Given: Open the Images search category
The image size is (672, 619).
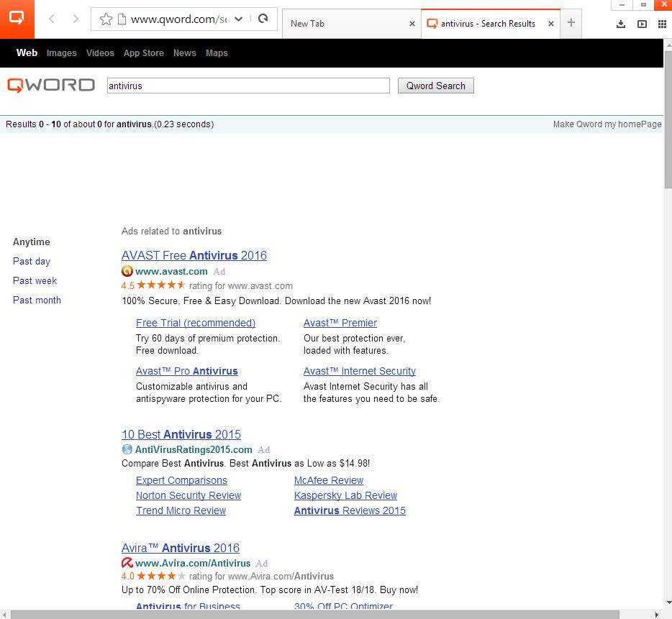Looking at the screenshot, I should click(x=61, y=53).
